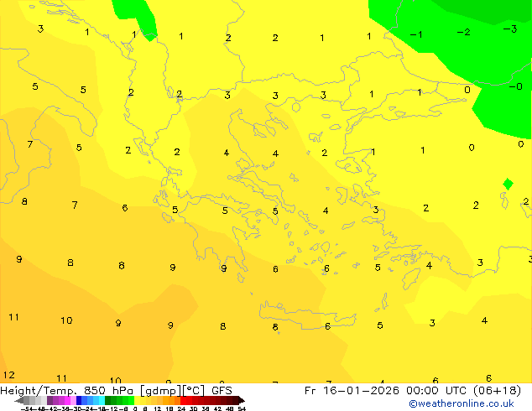Click the temperature value '-3' on the map
532x411 pixels.
click(510, 29)
